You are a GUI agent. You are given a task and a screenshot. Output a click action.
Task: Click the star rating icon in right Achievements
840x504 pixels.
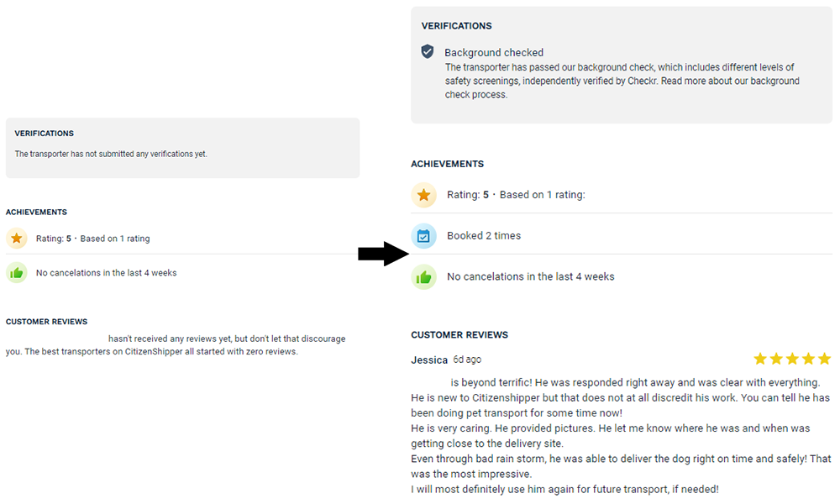(423, 195)
